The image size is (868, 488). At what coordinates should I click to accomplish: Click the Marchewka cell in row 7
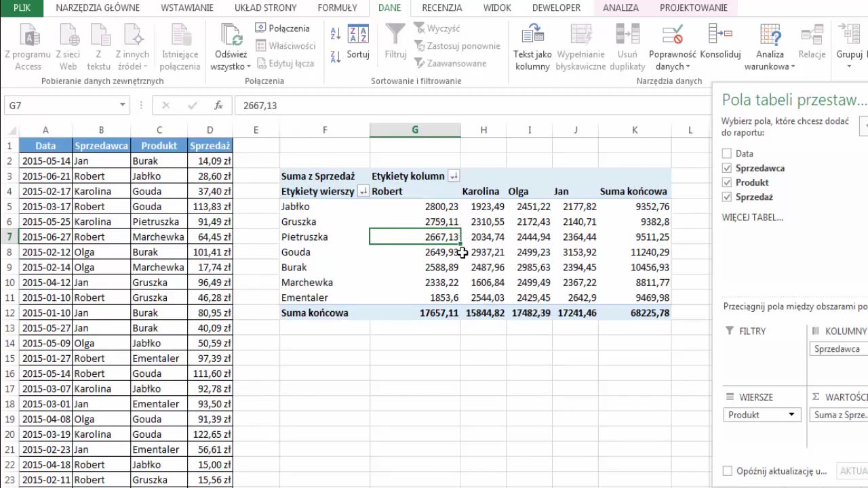(159, 237)
